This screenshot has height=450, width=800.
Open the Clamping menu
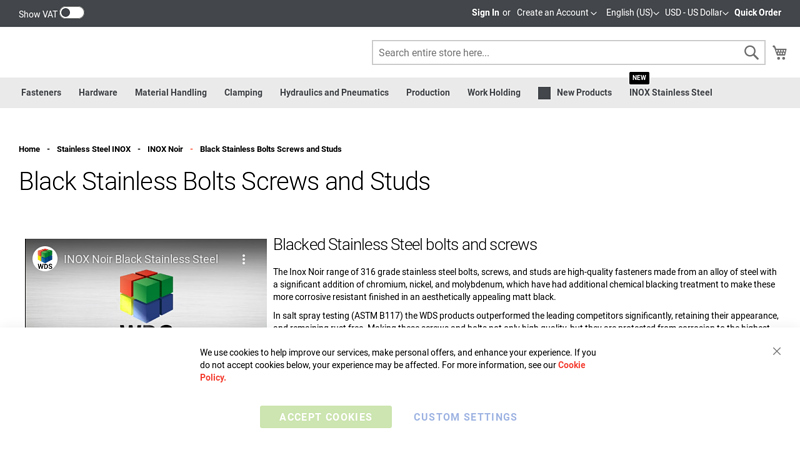pos(243,92)
